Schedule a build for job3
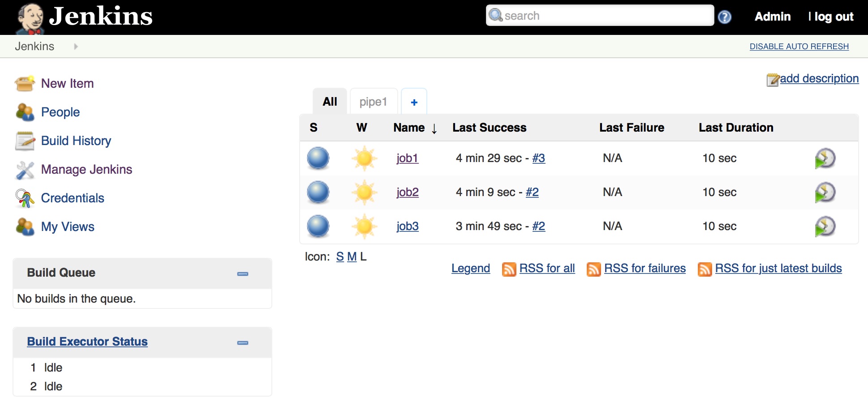Viewport: 868px width, 419px height. [825, 227]
